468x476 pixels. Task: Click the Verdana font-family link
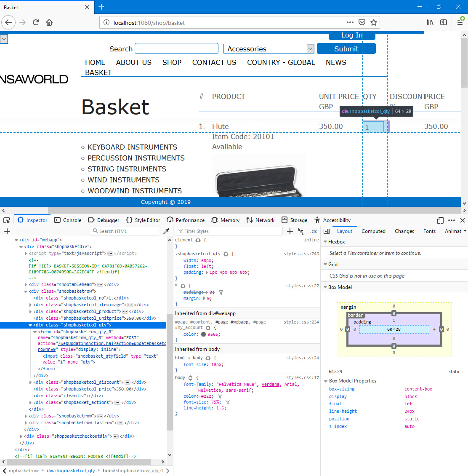[270, 385]
